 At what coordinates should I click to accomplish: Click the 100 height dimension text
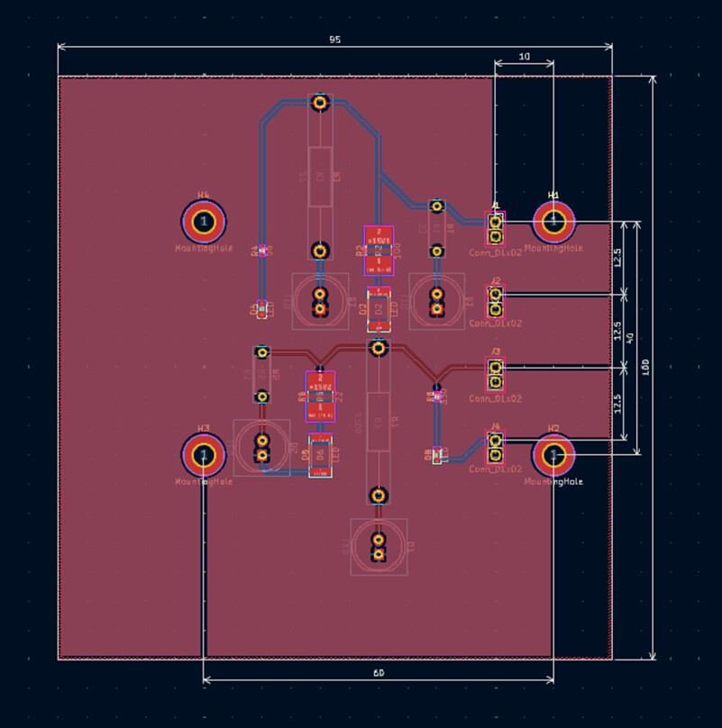coord(645,368)
